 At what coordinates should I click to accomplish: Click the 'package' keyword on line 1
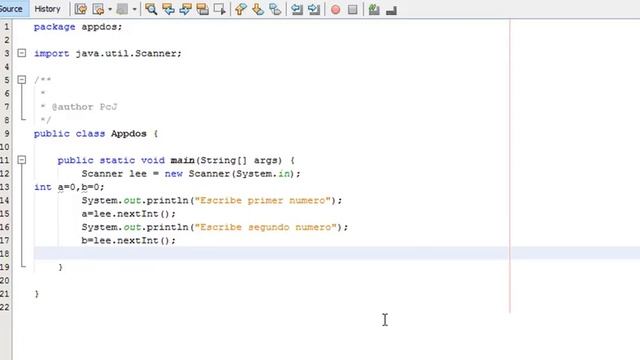pyautogui.click(x=54, y=27)
